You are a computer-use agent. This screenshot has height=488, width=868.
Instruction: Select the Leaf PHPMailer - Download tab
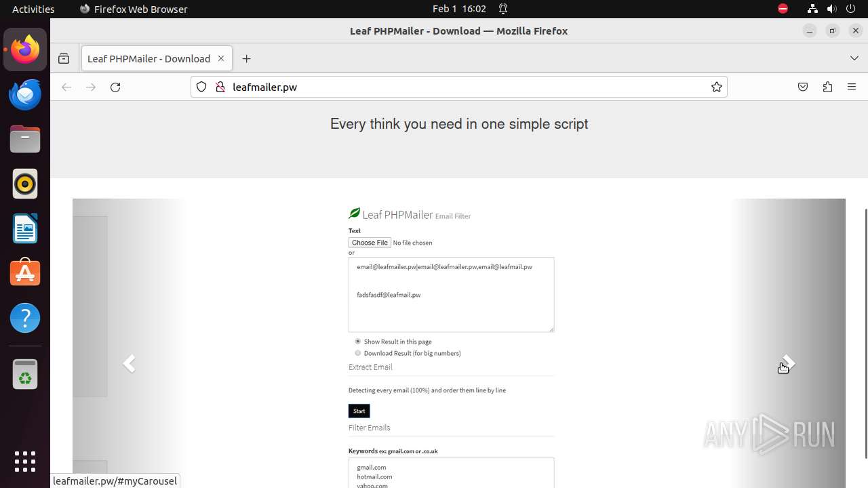157,59
